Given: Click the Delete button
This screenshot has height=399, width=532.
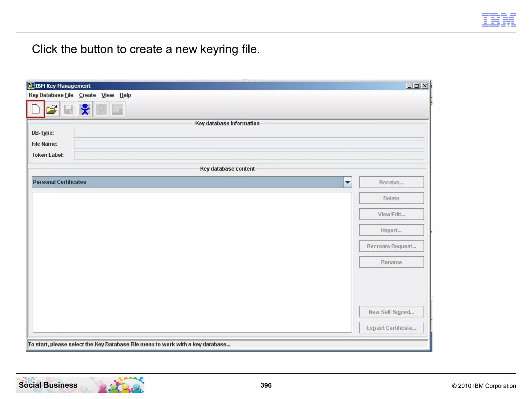Looking at the screenshot, I should click(x=391, y=198).
